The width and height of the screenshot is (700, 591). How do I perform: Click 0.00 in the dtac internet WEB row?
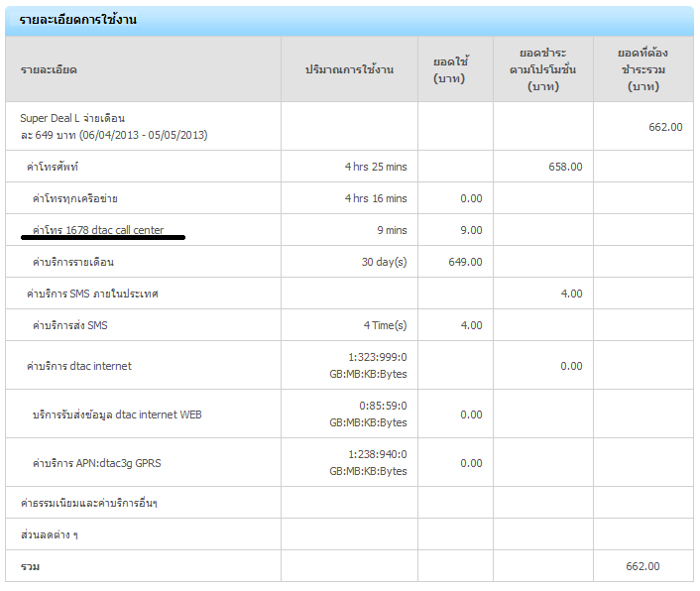coord(471,414)
